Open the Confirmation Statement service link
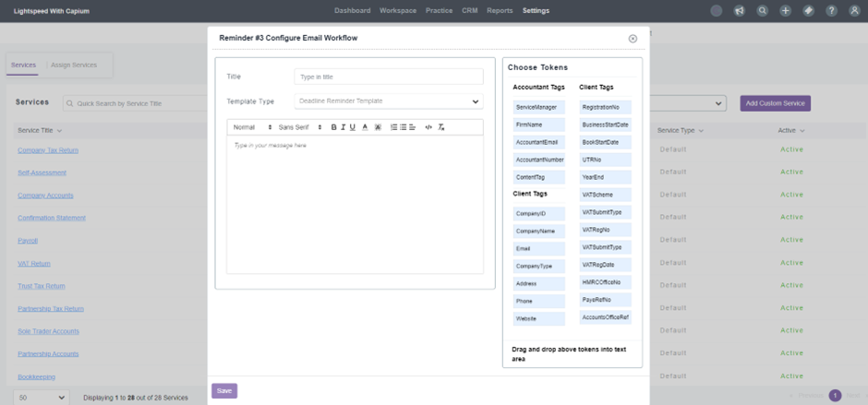 [x=52, y=218]
